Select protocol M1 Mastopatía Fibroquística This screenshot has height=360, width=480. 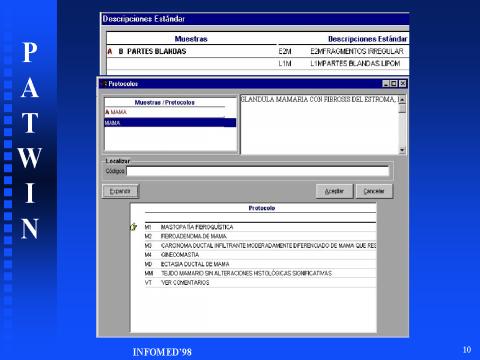tap(260, 227)
